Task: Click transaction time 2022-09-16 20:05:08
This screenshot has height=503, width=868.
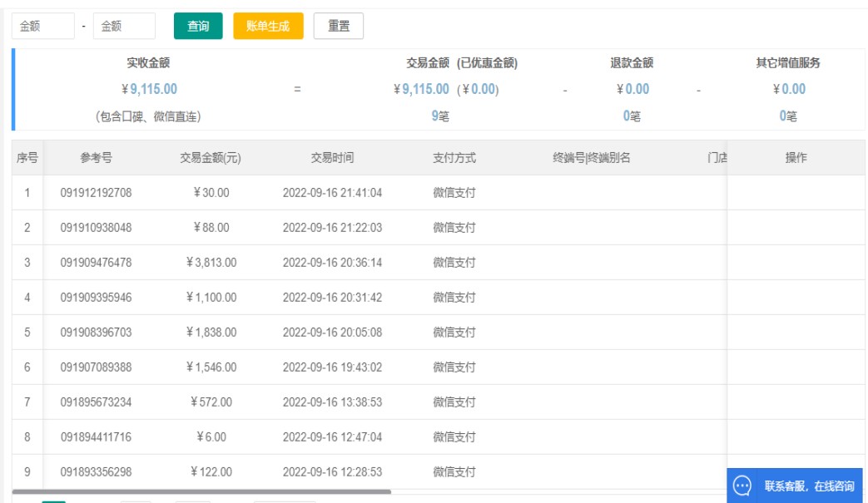Action: pyautogui.click(x=332, y=333)
